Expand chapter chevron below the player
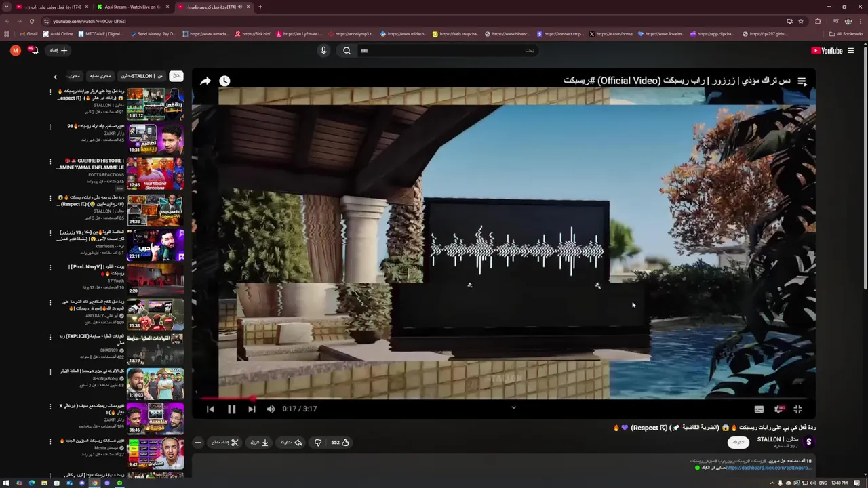 click(513, 407)
